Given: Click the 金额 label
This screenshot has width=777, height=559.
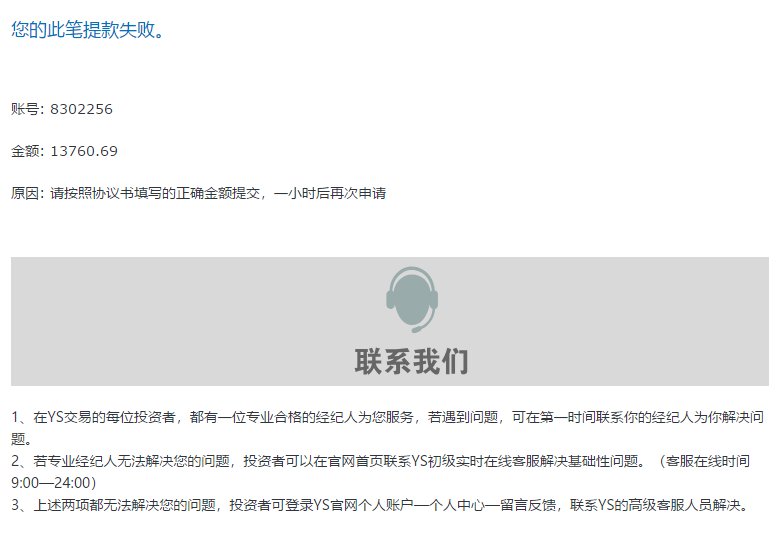Looking at the screenshot, I should pos(25,151).
